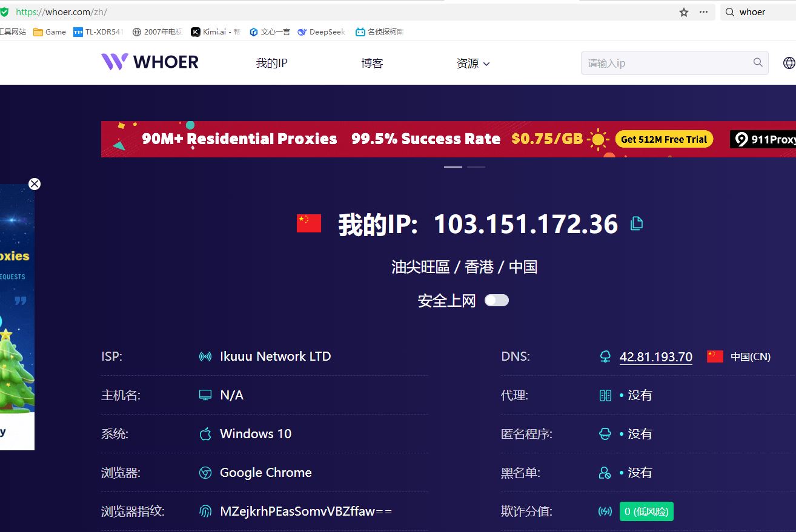Screen dimensions: 796x532
Task: Click Get 512M Free Trial button
Action: coord(664,139)
